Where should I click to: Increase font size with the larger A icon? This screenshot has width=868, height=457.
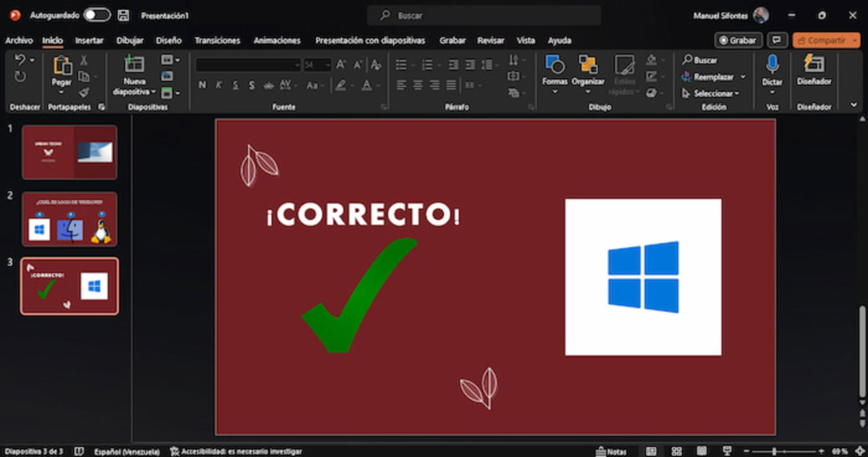click(341, 65)
